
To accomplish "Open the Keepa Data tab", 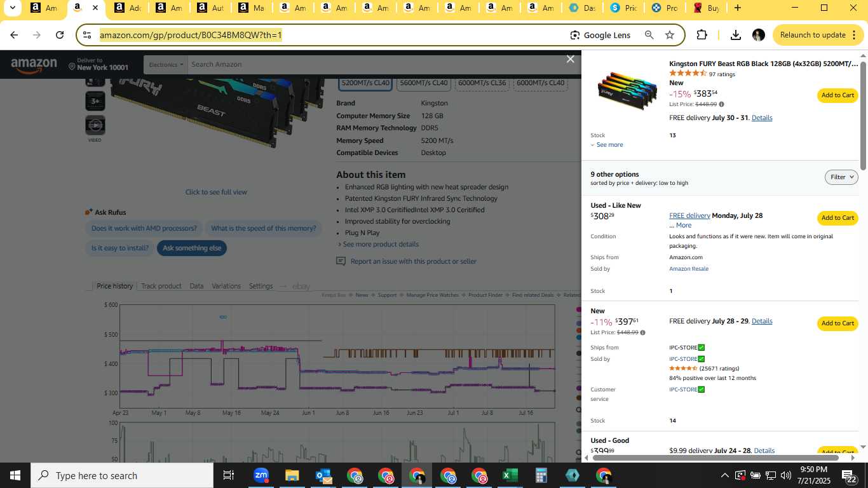I will 197,286.
